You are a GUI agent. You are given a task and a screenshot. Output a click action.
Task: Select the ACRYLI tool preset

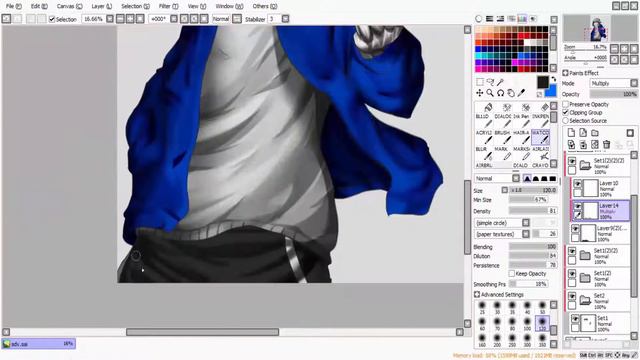click(x=483, y=137)
